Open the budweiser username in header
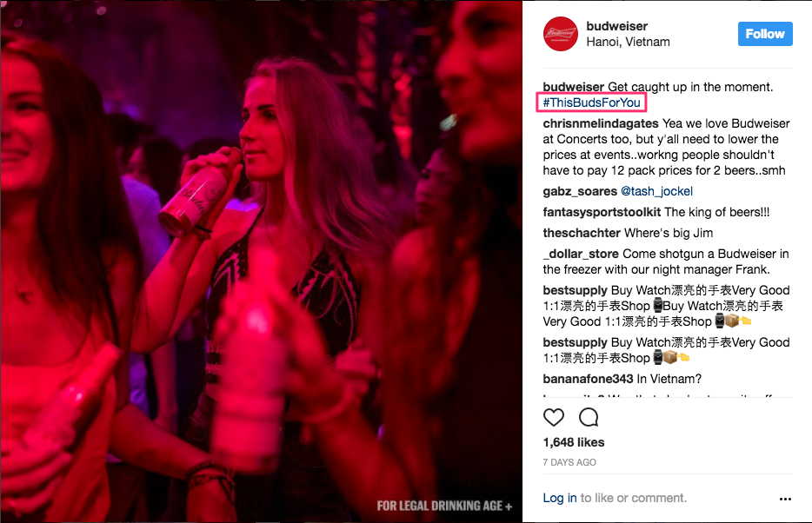 (616, 26)
